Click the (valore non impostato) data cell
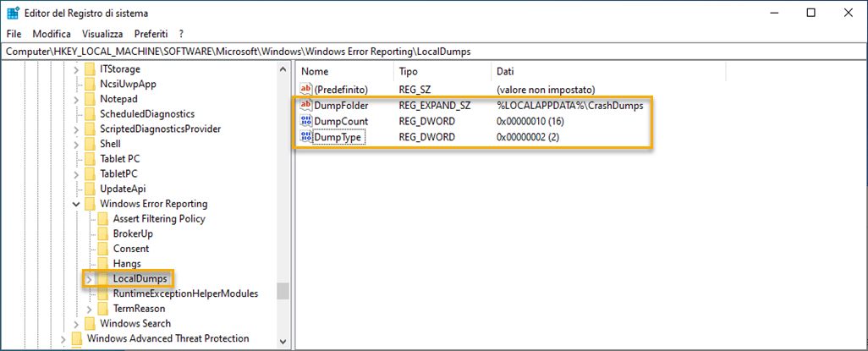Image resolution: width=868 pixels, height=351 pixels. 546,89
